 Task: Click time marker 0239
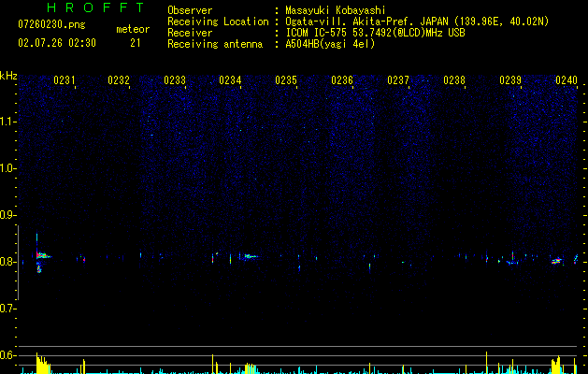coord(510,79)
